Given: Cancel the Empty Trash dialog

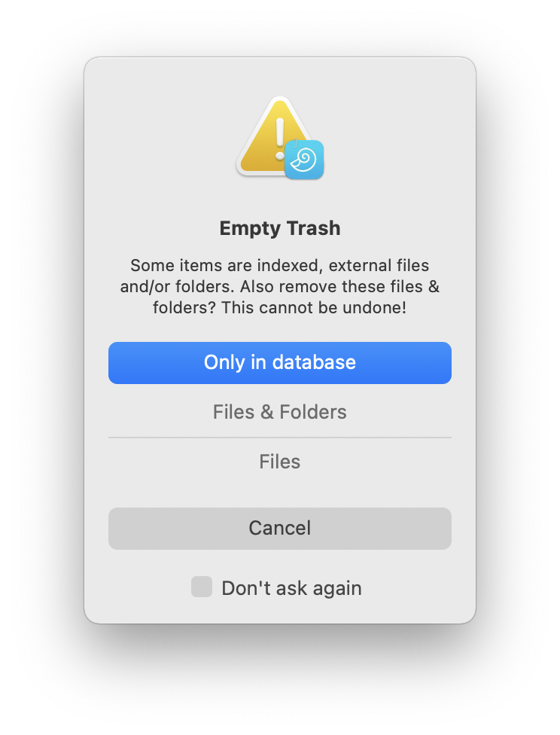Looking at the screenshot, I should pos(280,529).
